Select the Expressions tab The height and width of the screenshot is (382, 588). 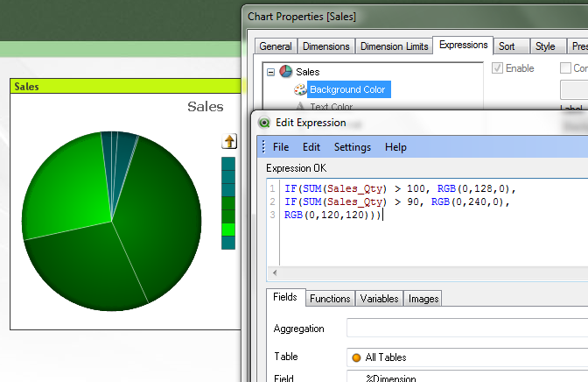coord(463,45)
